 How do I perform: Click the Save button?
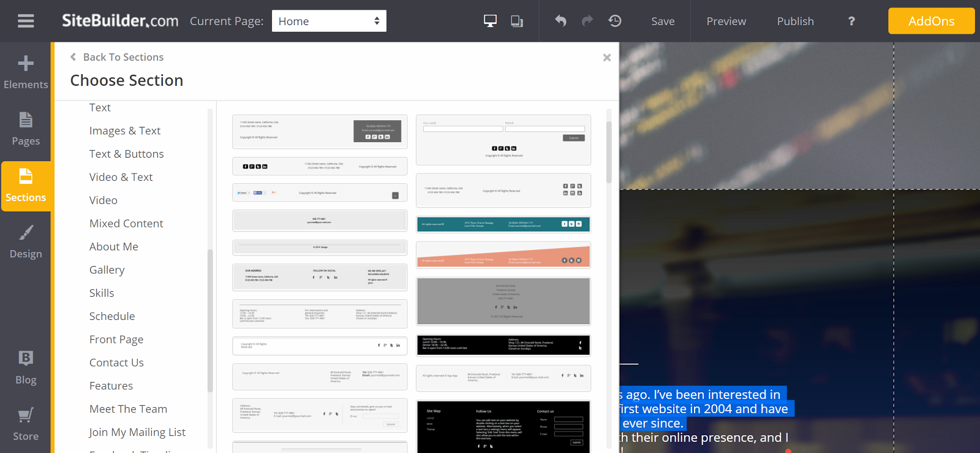pos(663,21)
